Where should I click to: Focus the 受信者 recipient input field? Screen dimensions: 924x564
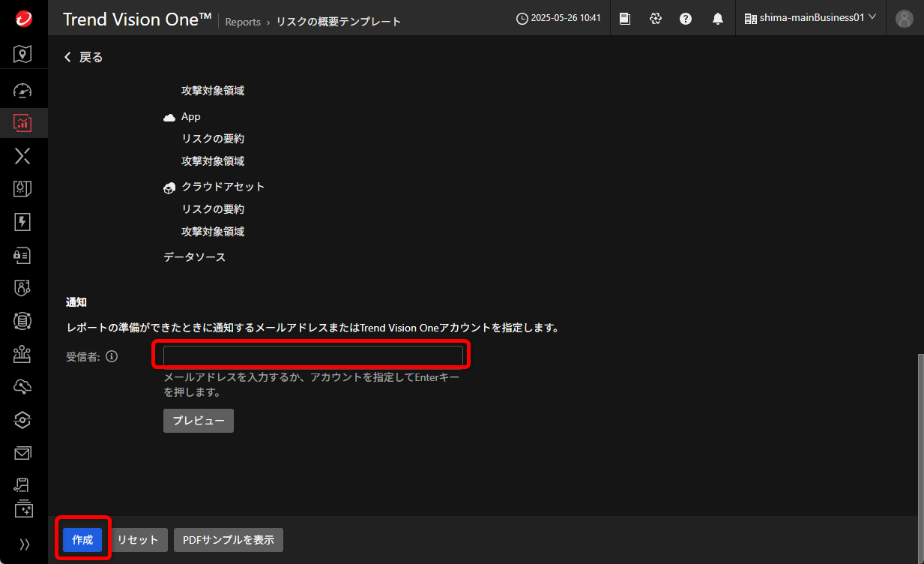pos(313,355)
